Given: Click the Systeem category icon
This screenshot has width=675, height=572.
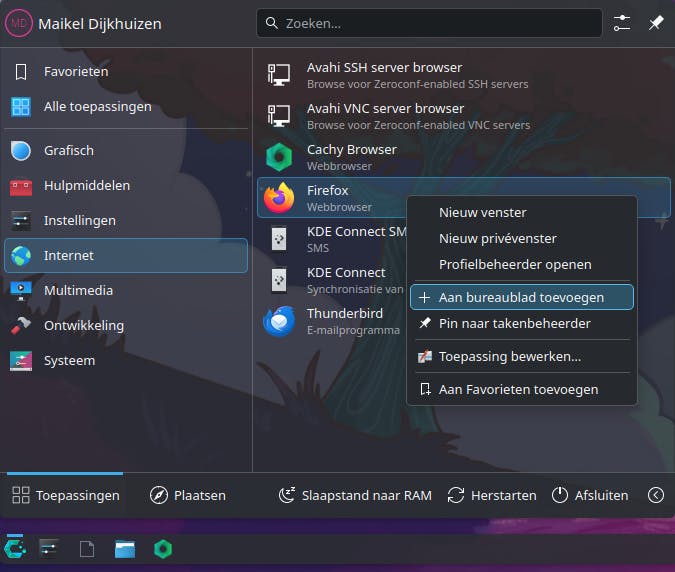Looking at the screenshot, I should tap(21, 361).
